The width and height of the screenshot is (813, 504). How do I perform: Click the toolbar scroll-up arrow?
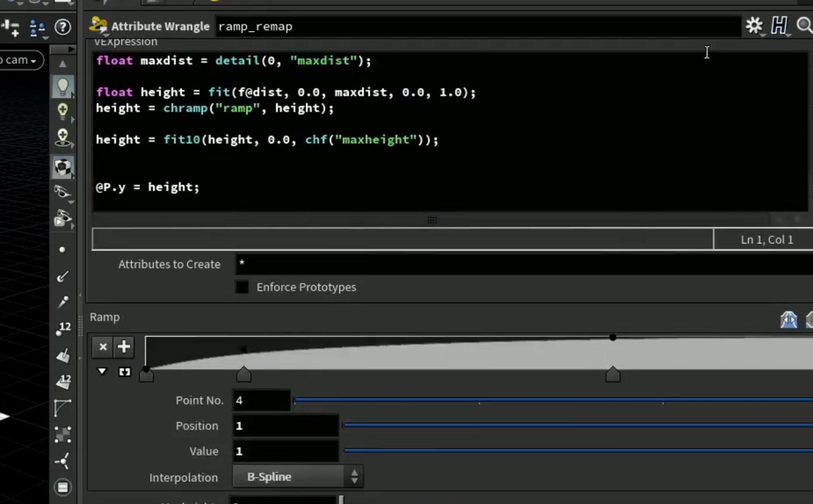coord(63,64)
